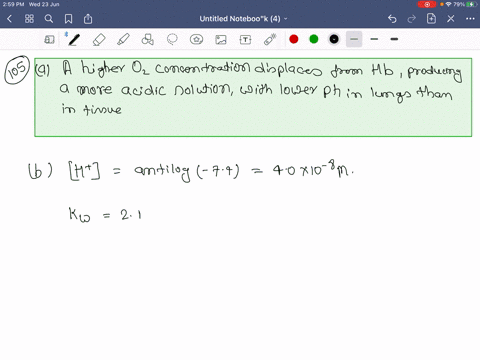Select the Highlighter tool

coord(123,40)
